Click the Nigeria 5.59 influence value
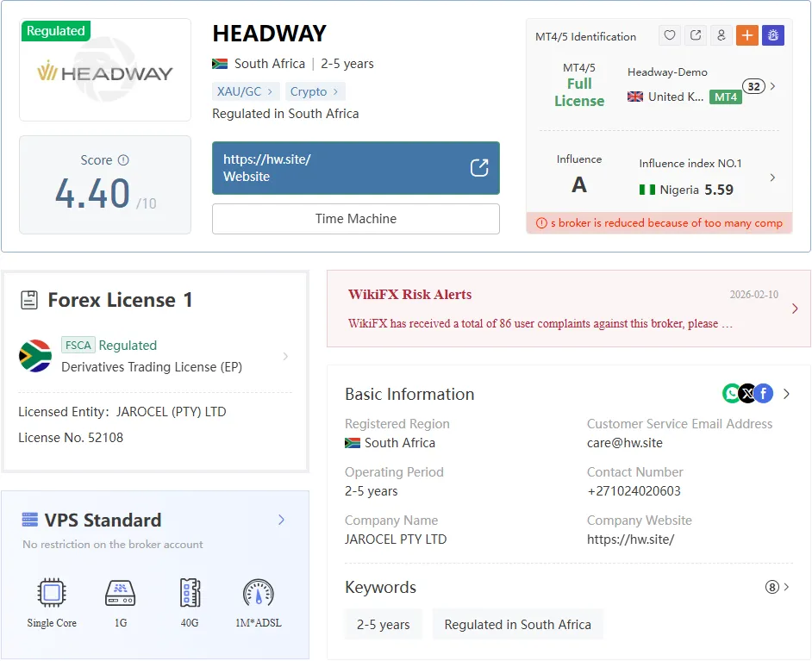 pos(719,190)
